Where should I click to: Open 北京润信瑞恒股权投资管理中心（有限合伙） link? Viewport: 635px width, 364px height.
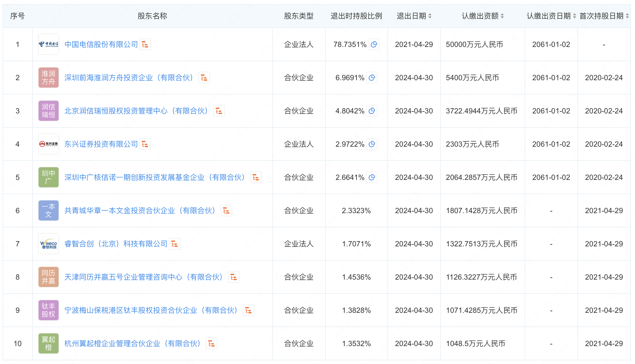pos(137,111)
